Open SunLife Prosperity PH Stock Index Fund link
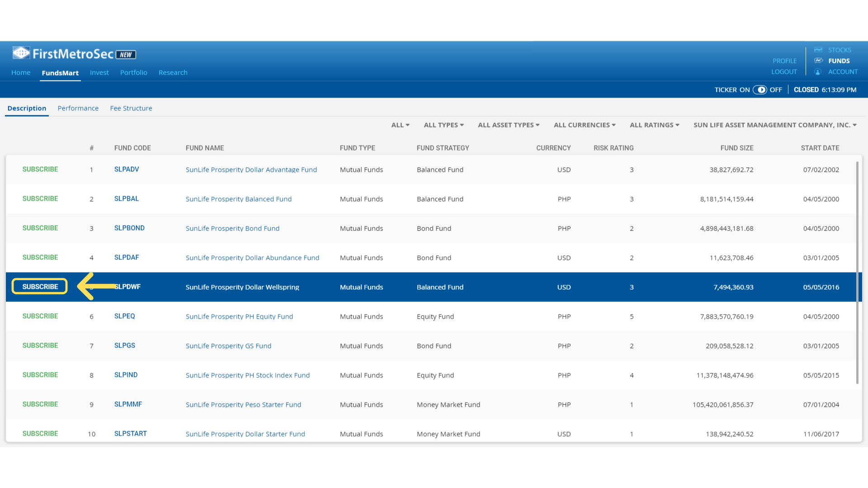Image resolution: width=868 pixels, height=488 pixels. click(x=248, y=375)
